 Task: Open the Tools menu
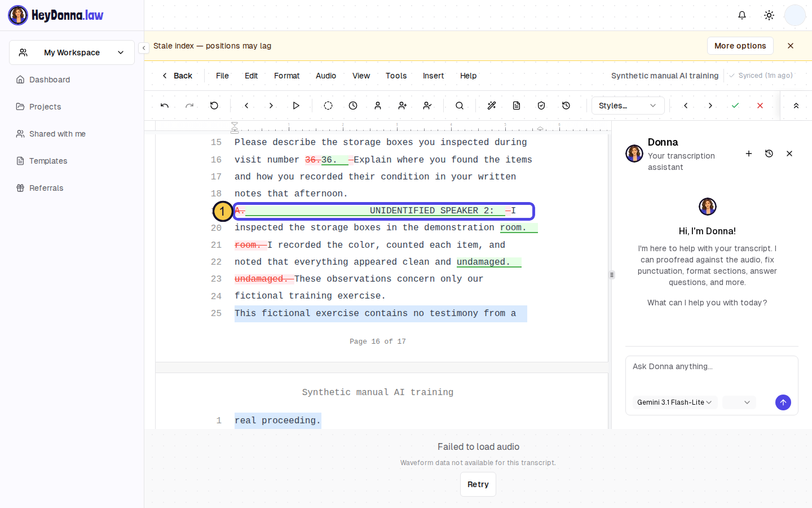click(396, 76)
